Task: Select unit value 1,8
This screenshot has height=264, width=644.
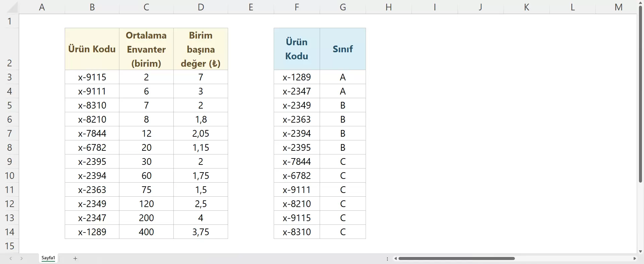Action: tap(201, 119)
